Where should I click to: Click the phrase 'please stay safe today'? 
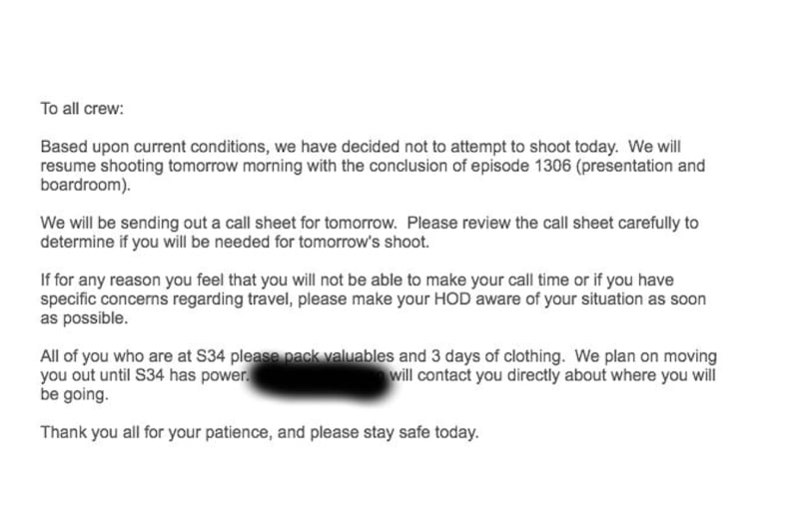(x=393, y=433)
